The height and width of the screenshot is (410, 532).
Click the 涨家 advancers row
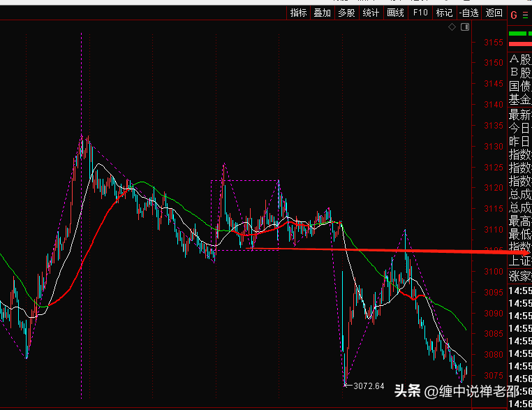point(520,277)
